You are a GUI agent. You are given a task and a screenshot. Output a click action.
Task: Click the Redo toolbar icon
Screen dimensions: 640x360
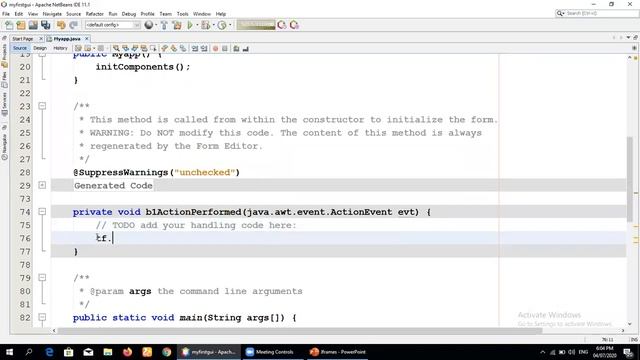pos(73,25)
